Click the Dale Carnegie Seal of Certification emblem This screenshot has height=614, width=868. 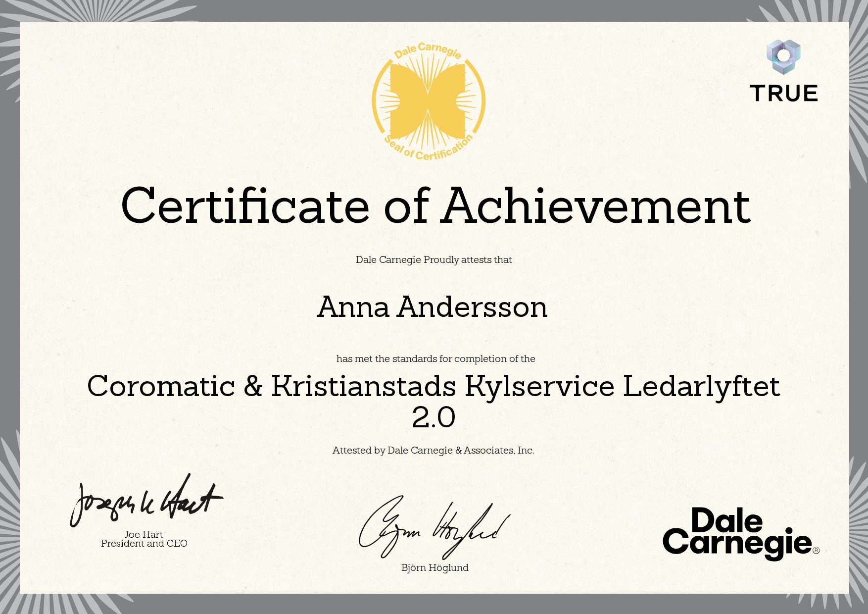pyautogui.click(x=429, y=102)
